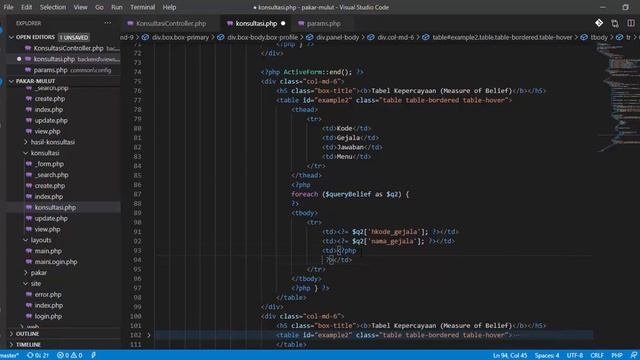The width and height of the screenshot is (640, 360).
Task: Click div.box-body.box-profile breadcrumb
Action: tap(262, 37)
